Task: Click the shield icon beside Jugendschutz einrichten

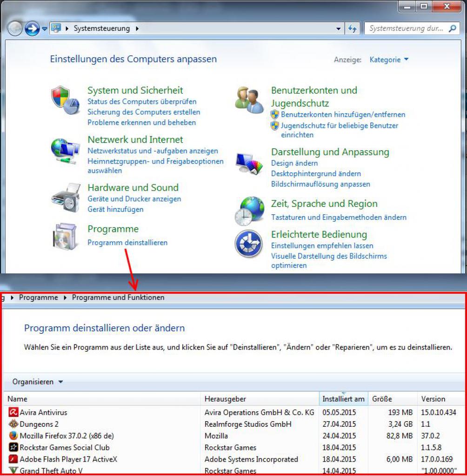Action: [275, 126]
